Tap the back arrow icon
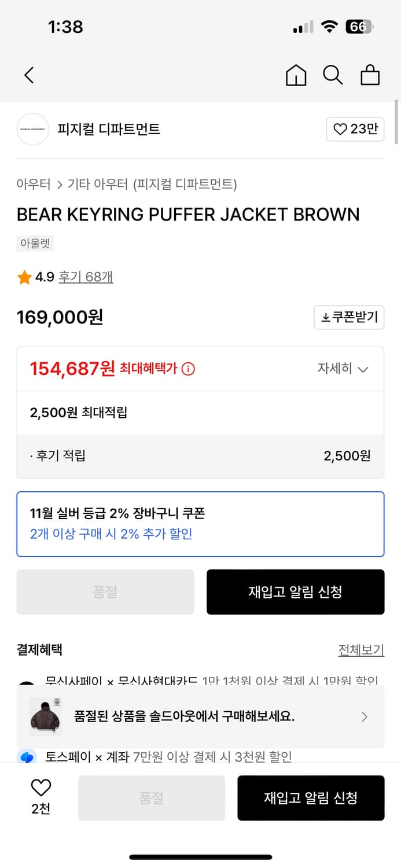401x868 pixels. point(29,75)
